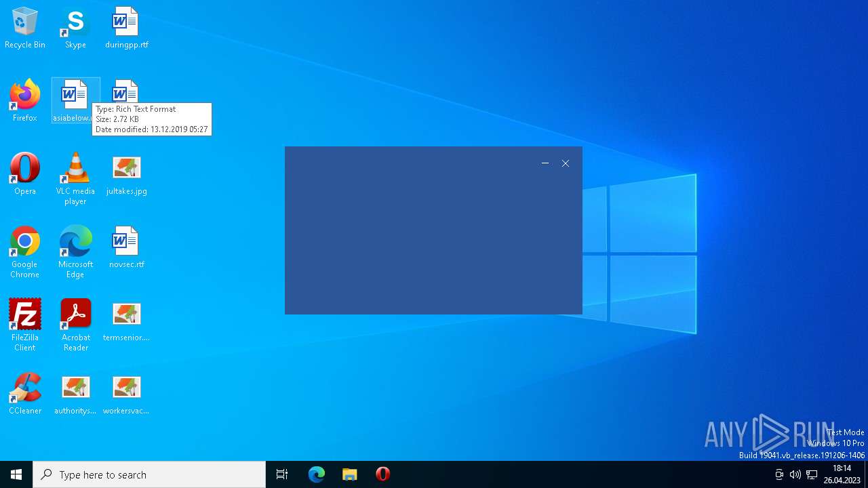Select the Microsoft Edge desktop shortcut

[75, 252]
